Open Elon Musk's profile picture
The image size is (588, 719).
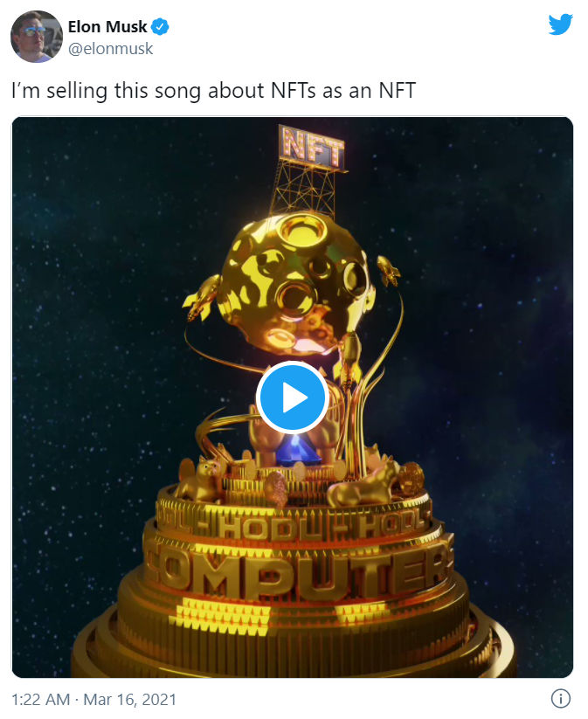click(37, 37)
